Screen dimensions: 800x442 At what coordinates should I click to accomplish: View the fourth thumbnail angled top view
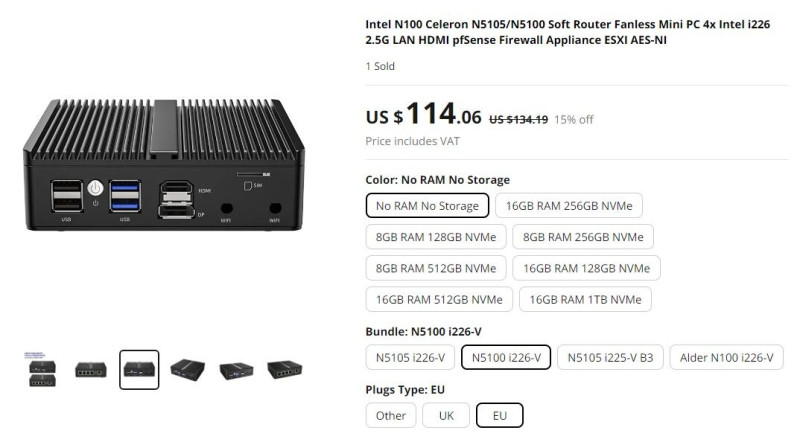click(x=188, y=370)
